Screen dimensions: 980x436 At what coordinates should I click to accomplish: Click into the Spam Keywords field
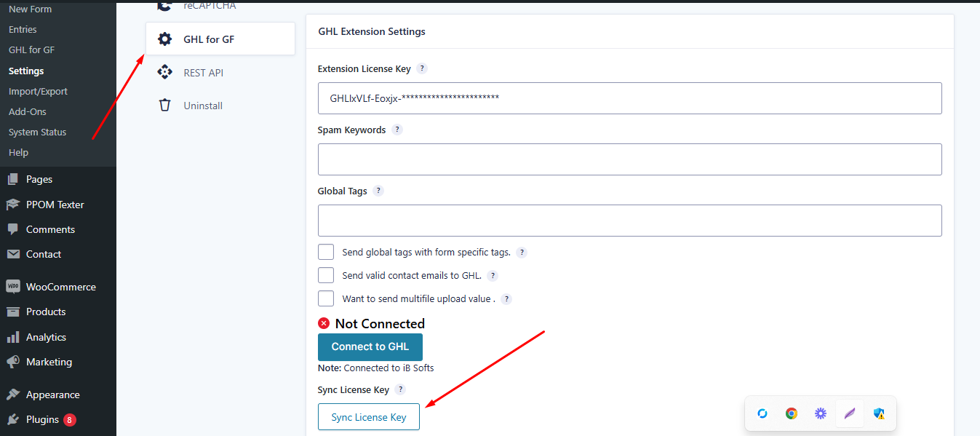(x=629, y=159)
